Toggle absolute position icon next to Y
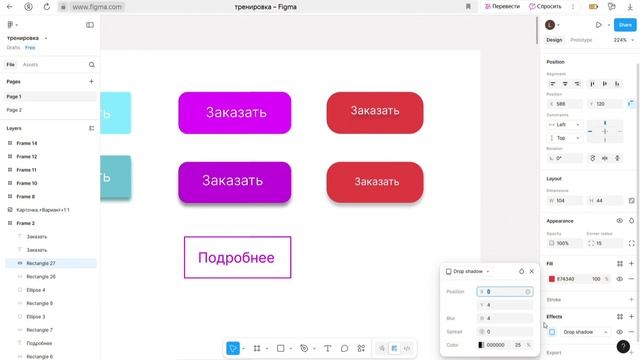 pos(631,104)
